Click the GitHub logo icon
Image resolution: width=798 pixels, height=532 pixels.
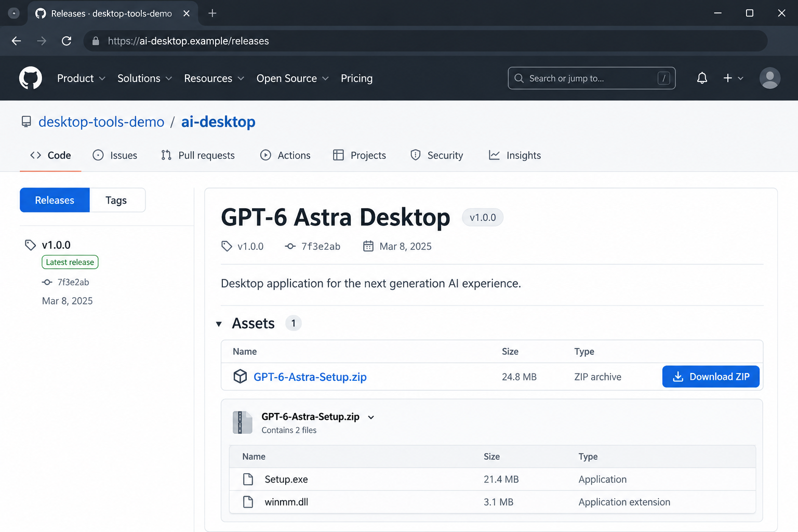click(x=31, y=78)
